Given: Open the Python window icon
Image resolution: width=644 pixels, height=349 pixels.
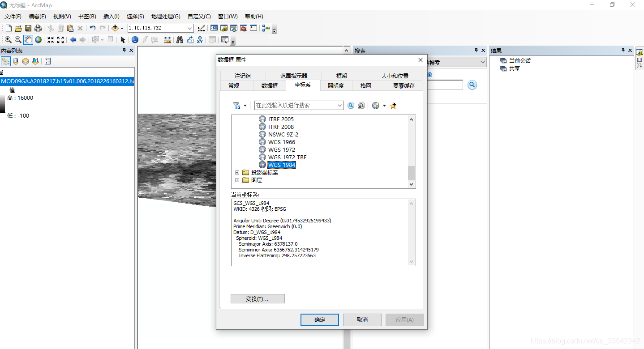Looking at the screenshot, I should point(253,28).
